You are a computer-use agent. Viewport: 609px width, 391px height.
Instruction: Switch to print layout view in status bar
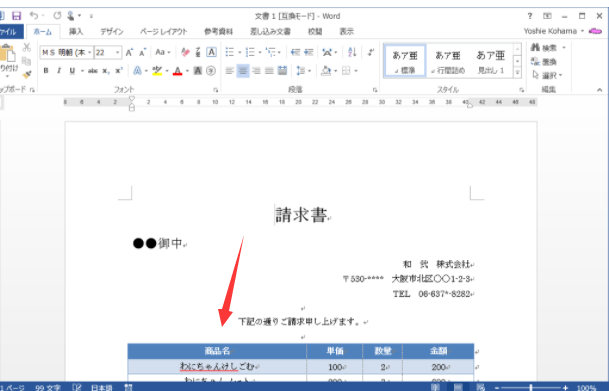458,387
